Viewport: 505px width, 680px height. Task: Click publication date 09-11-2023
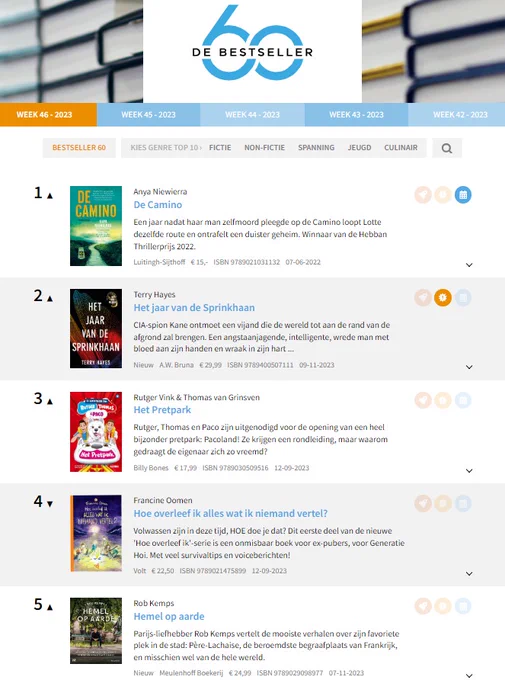point(317,365)
